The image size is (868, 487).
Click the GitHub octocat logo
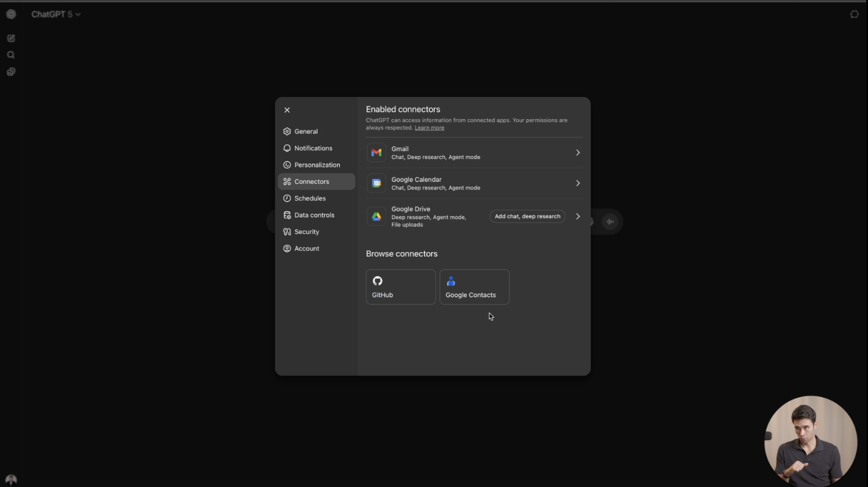[377, 281]
